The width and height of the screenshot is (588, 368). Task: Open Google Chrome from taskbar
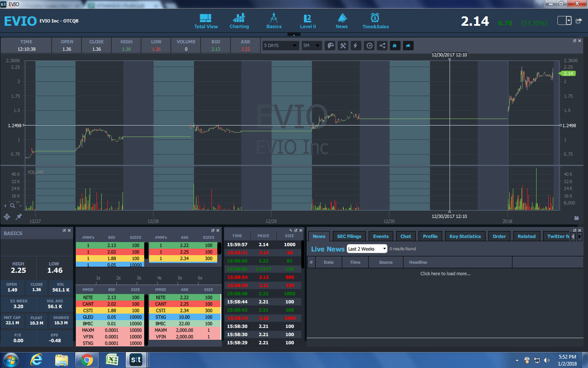(87, 360)
